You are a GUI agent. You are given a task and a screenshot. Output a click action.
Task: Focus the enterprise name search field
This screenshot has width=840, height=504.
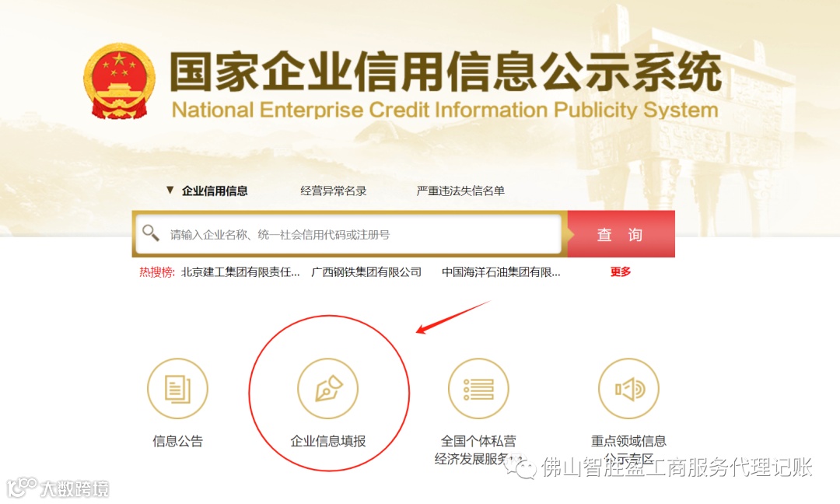coord(348,234)
